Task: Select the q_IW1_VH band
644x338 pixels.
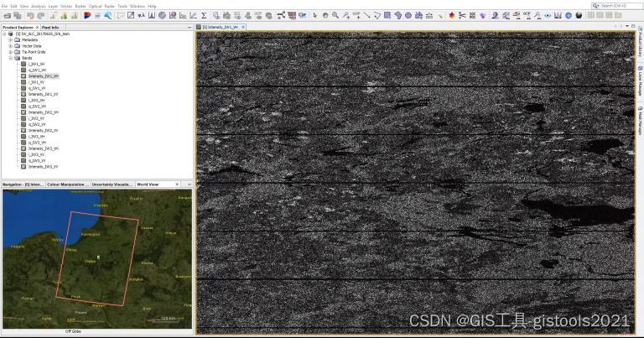Action: [37, 70]
